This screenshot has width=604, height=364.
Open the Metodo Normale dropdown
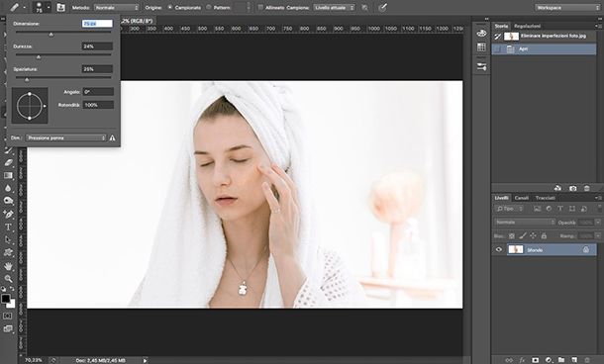coord(116,7)
